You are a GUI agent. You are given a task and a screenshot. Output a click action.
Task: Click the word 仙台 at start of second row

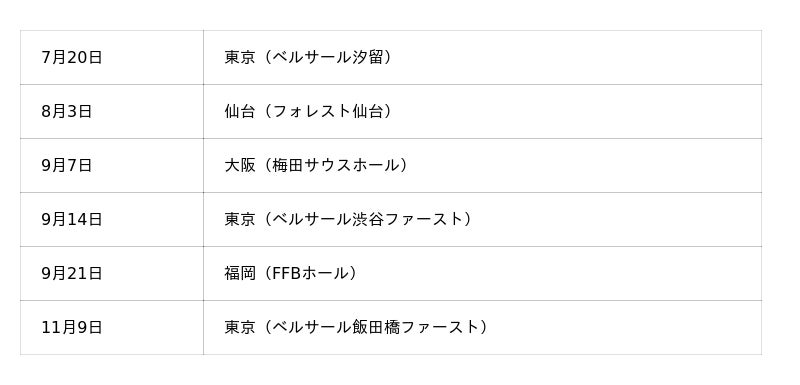pyautogui.click(x=239, y=112)
